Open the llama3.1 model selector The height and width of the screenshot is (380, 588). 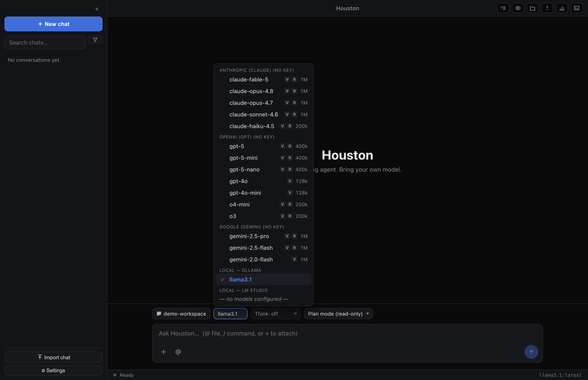pyautogui.click(x=230, y=314)
